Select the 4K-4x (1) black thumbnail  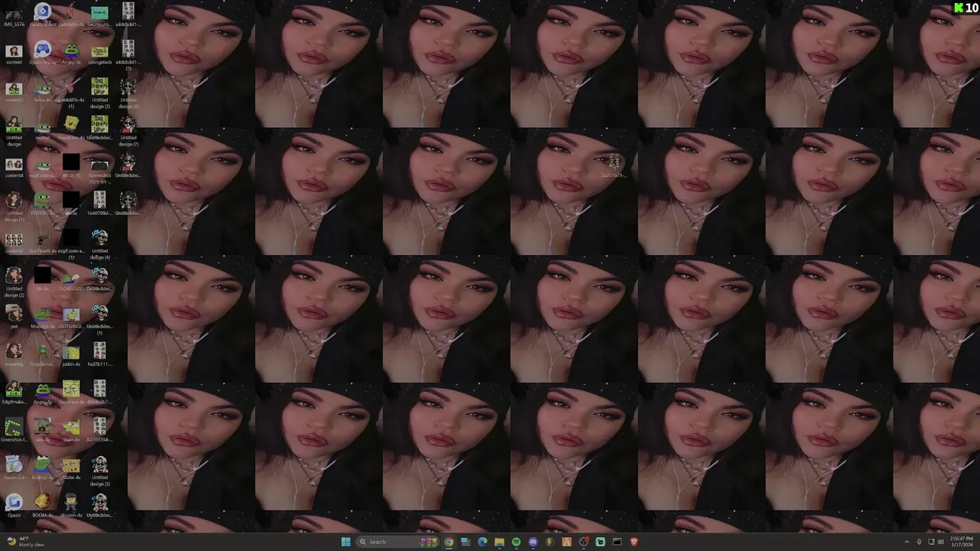click(71, 166)
